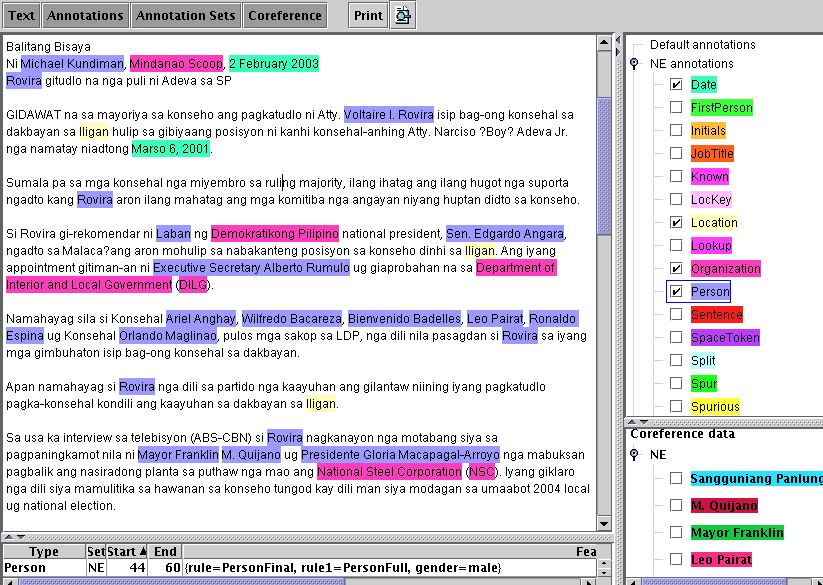Click highlighted organization Mindanao Scoop
The height and width of the screenshot is (585, 823).
[176, 64]
